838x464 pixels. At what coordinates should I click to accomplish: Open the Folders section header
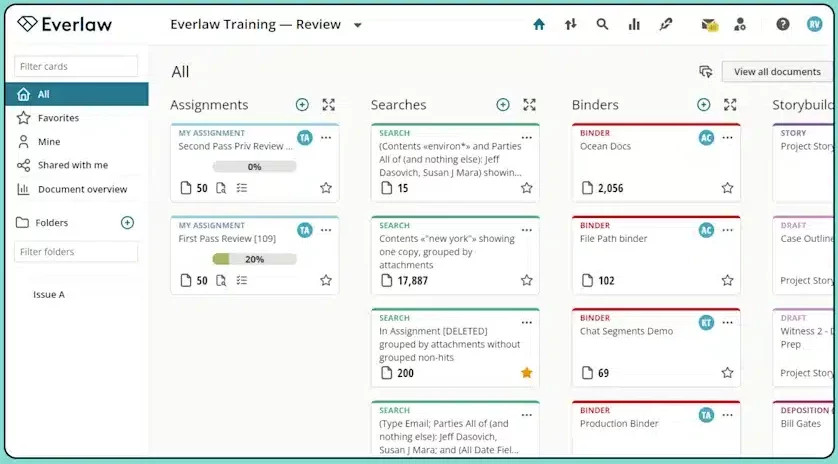(x=52, y=223)
